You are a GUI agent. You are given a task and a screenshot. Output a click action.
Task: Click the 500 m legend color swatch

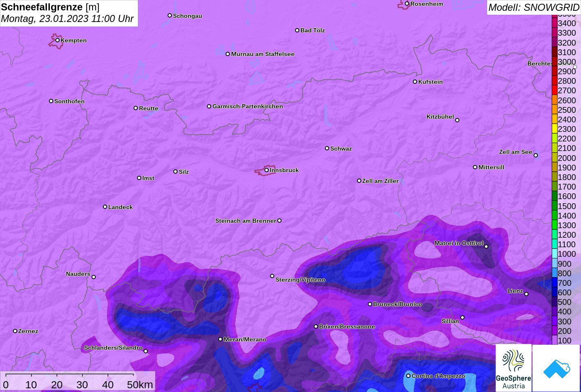point(554,302)
